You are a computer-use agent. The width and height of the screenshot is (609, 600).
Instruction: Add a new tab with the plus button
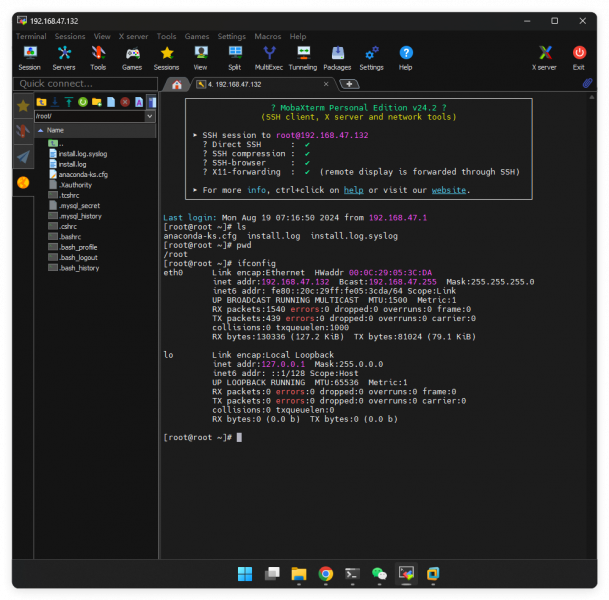(x=349, y=84)
